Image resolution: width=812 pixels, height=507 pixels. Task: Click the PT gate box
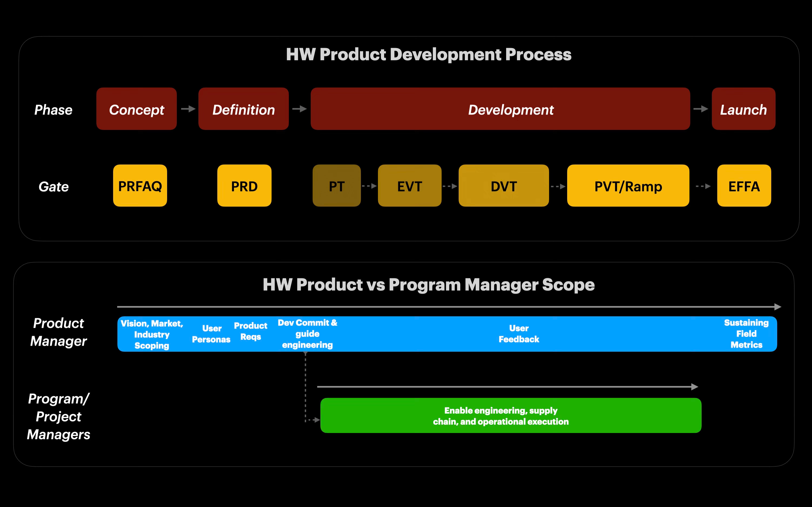(336, 185)
